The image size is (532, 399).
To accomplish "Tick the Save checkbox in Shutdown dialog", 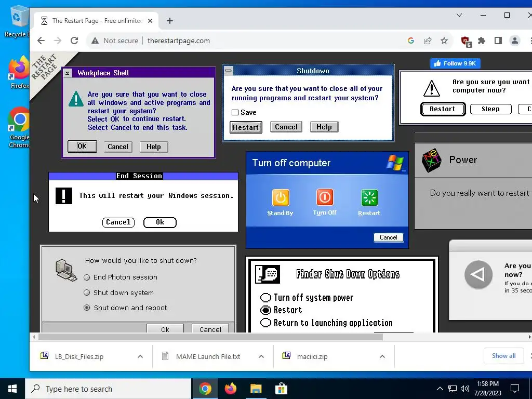I will coord(235,112).
